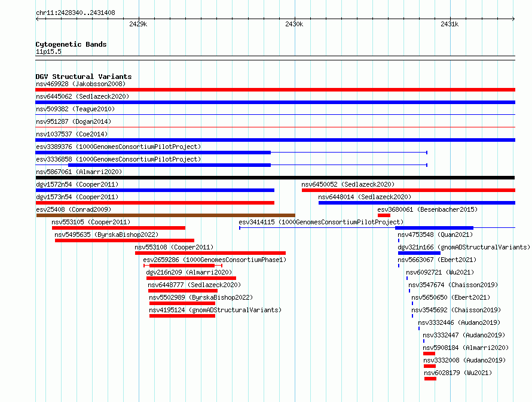Click the blue dgv1572n54 variant bar
Image resolution: width=532 pixels, height=402 pixels.
[x=155, y=190]
